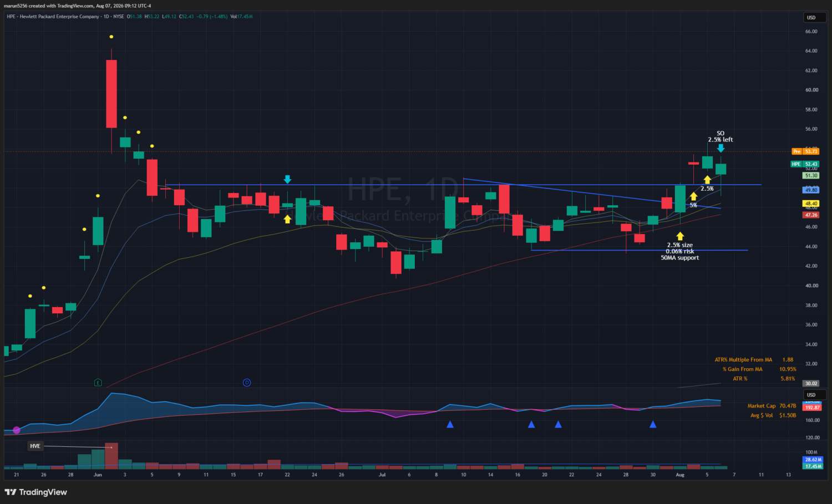This screenshot has width=832, height=504.
Task: Click the blue "28.62M" volume scale label
Action: (x=813, y=460)
